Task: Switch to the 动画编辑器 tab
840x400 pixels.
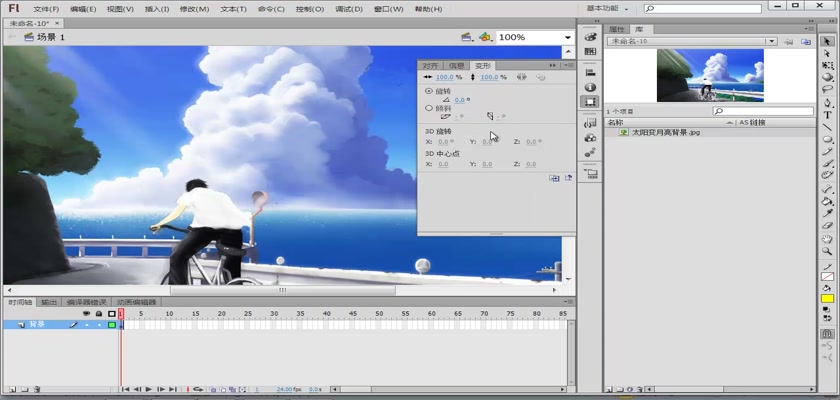Action: (136, 302)
